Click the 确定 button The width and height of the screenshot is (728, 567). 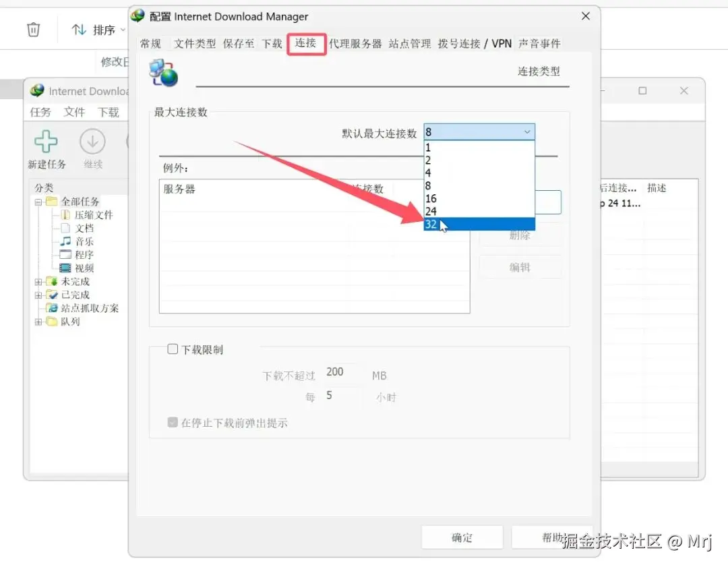[x=462, y=537]
